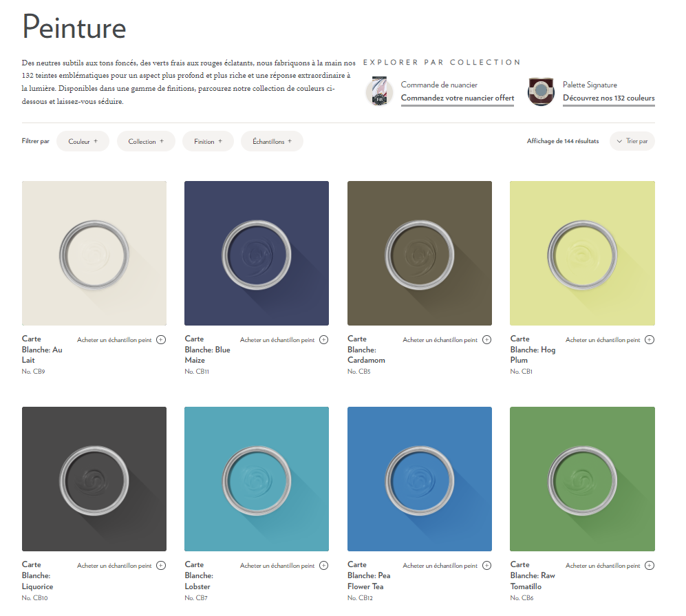Open the Trier par sort menu

point(632,141)
